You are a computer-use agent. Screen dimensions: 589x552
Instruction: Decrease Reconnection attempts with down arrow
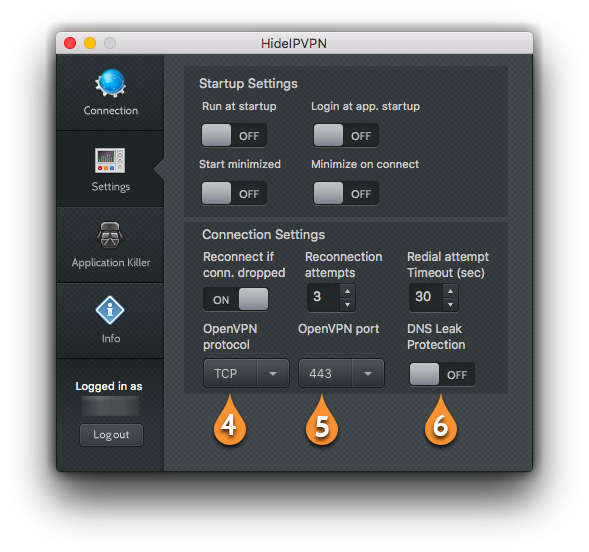(x=347, y=305)
